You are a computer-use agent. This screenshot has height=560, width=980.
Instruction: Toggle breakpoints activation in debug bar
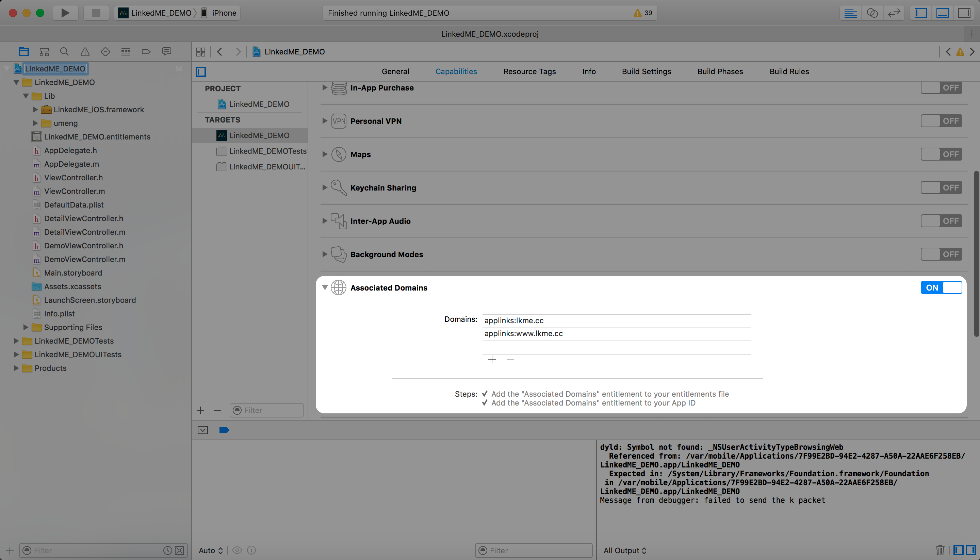coord(224,430)
